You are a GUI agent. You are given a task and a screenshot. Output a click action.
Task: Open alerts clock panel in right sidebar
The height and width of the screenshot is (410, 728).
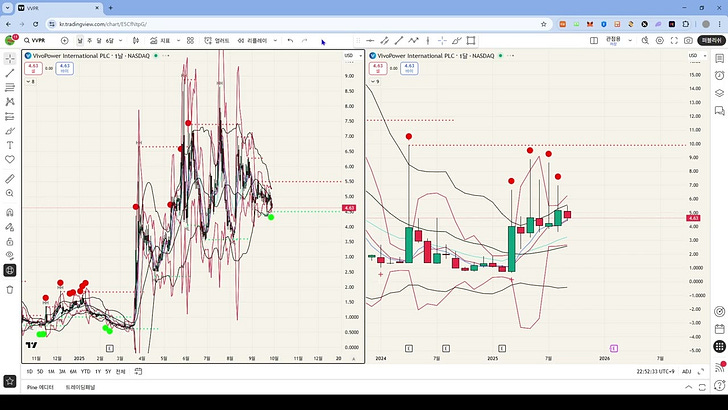click(720, 76)
